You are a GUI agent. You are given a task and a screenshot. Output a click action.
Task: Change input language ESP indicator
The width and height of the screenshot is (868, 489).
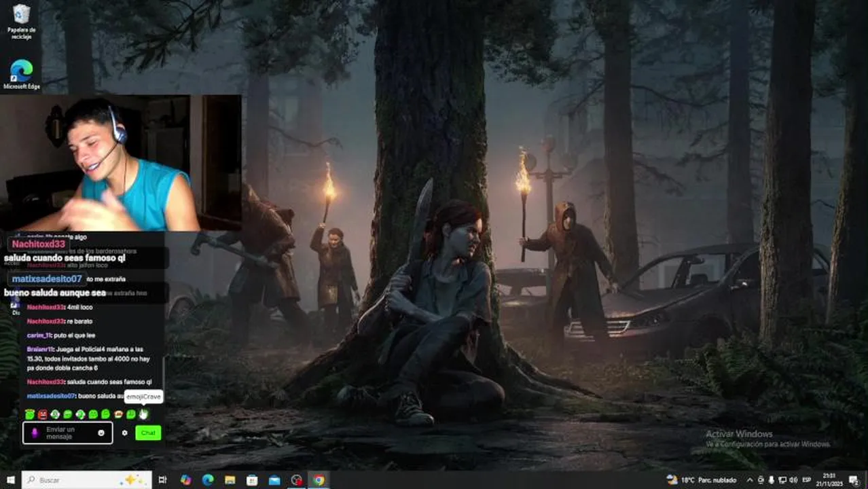tap(807, 480)
